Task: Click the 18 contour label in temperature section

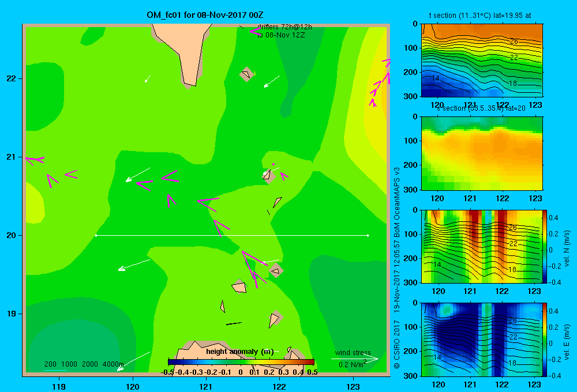Action: [512, 84]
